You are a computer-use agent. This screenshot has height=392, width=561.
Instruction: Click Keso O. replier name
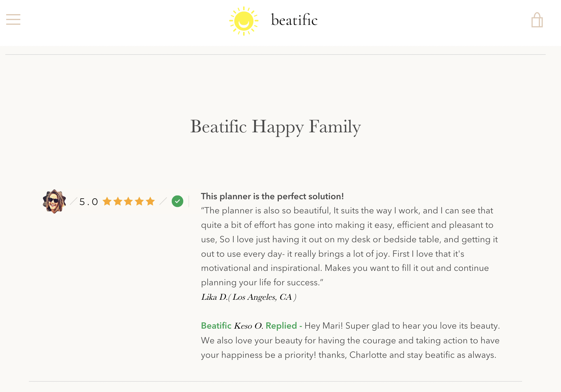point(248,326)
